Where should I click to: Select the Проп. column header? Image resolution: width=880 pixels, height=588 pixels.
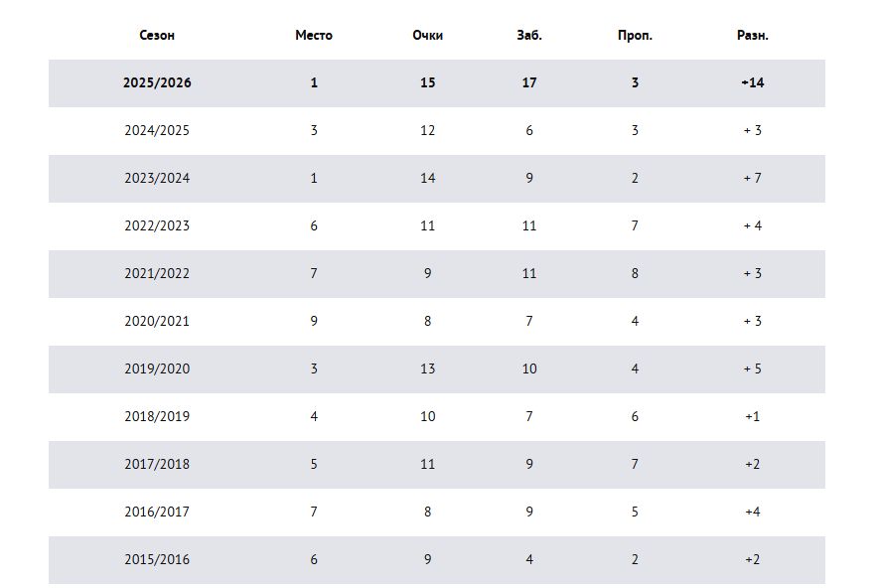click(x=635, y=36)
